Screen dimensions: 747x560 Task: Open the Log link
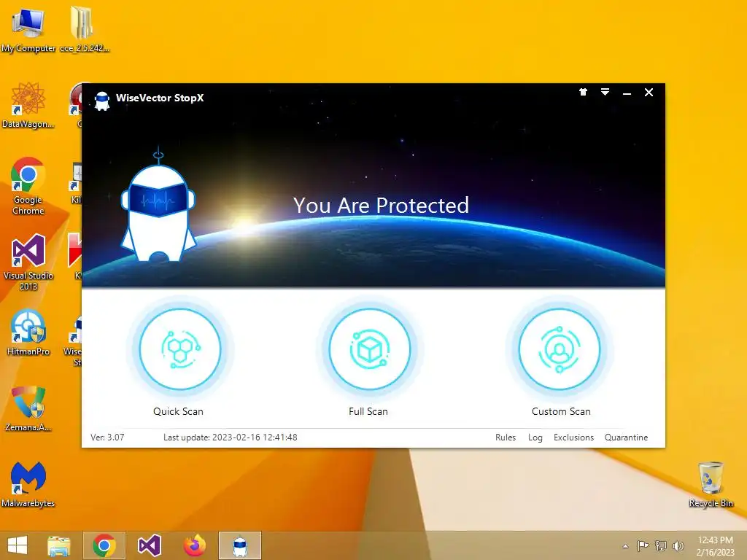(x=535, y=437)
